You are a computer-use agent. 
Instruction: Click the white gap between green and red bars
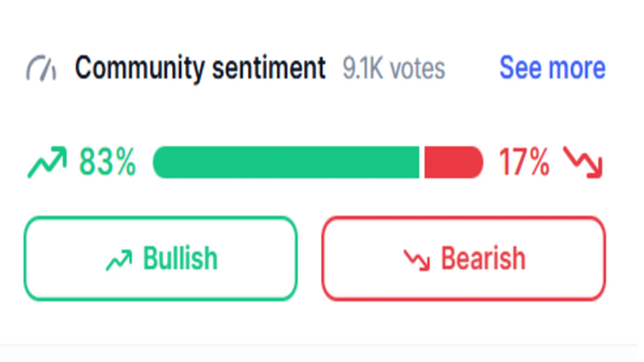tap(422, 162)
